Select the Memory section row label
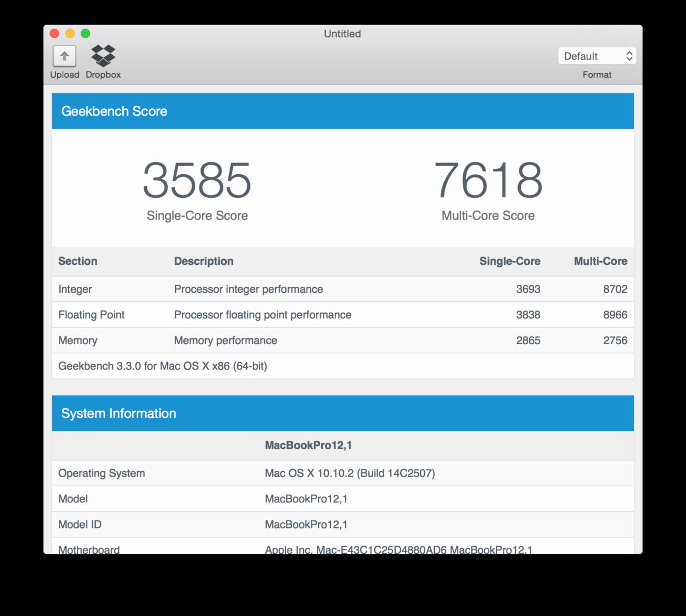Screen dimensions: 686x616 point(78,340)
